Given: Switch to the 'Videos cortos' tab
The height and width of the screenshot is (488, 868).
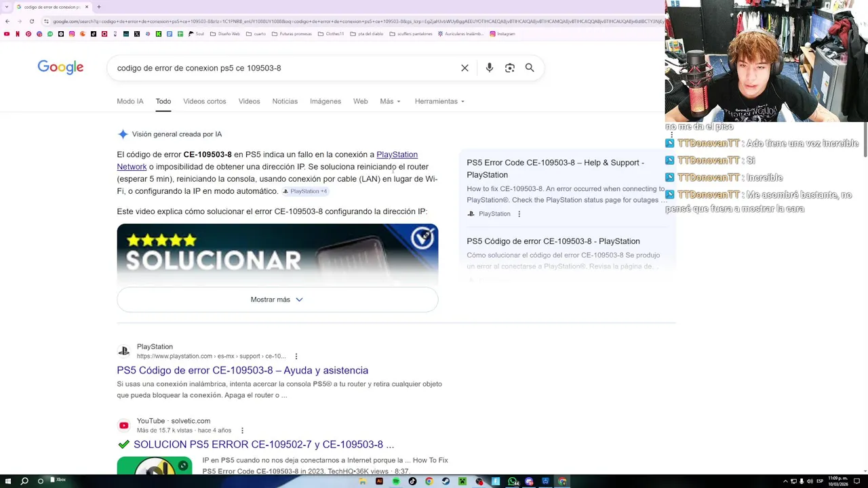Looking at the screenshot, I should [x=204, y=102].
